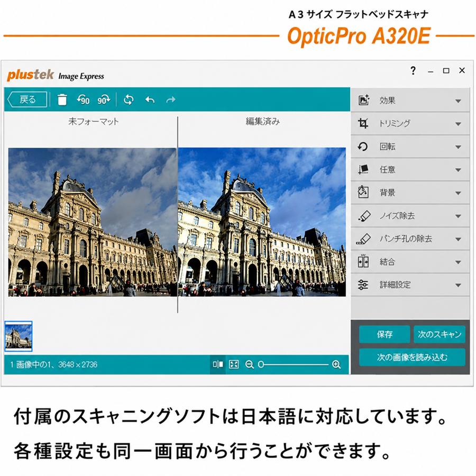The width and height of the screenshot is (476, 476).
Task: Rotate image 90 degrees clockwise
Action: pyautogui.click(x=104, y=99)
